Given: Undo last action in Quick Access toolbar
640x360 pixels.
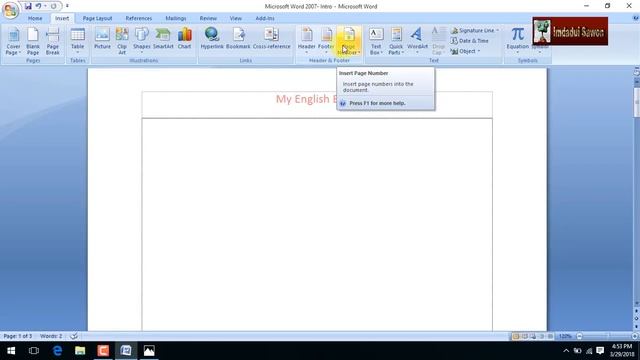Looking at the screenshot, I should [x=38, y=6].
